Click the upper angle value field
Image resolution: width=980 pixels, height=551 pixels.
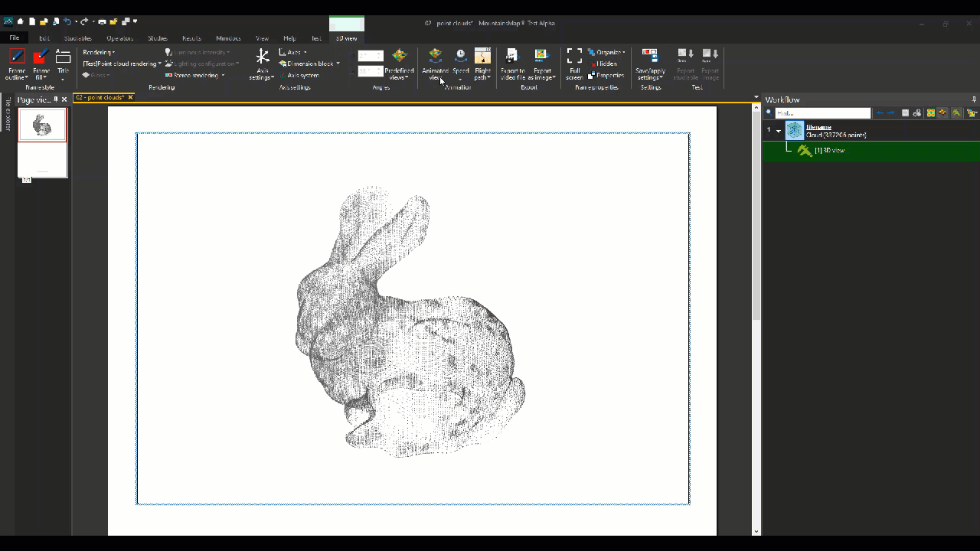click(x=371, y=56)
